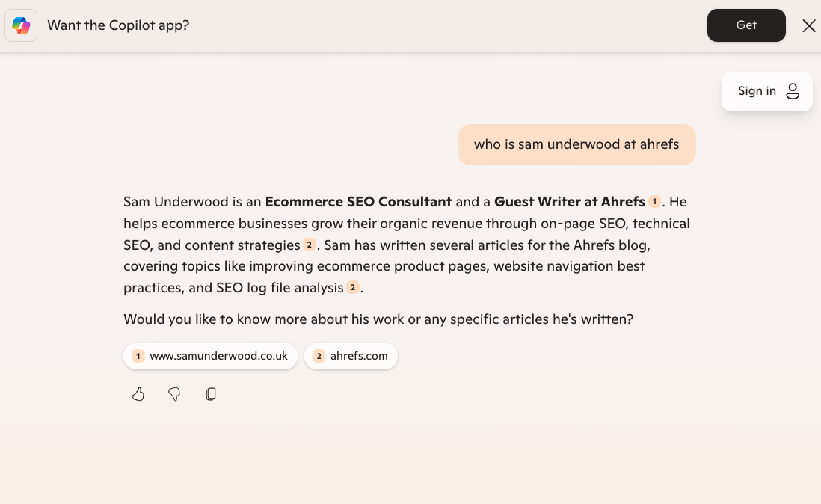Copy Copilot's response using the copy icon
This screenshot has width=821, height=504.
pyautogui.click(x=211, y=394)
